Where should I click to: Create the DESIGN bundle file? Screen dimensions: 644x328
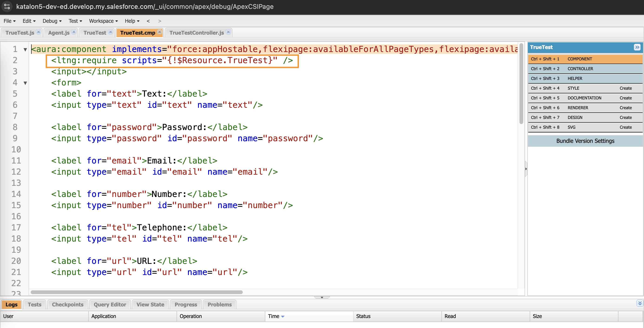point(625,118)
